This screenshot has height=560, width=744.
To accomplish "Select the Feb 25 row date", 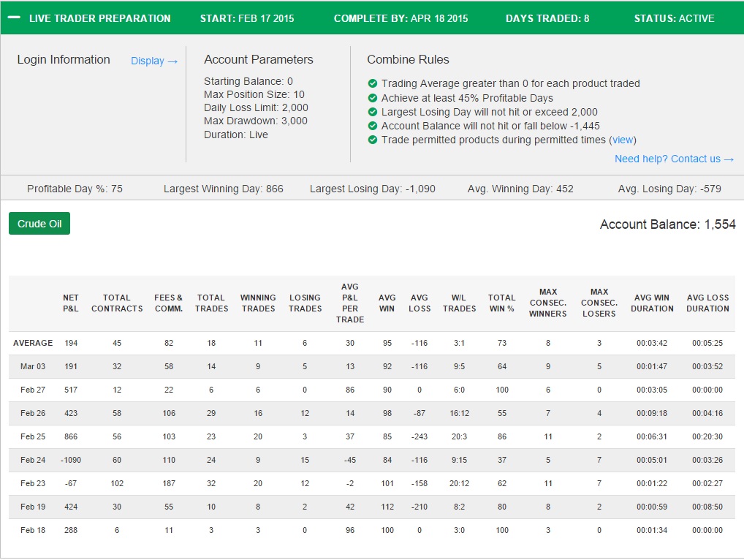I will [x=33, y=436].
